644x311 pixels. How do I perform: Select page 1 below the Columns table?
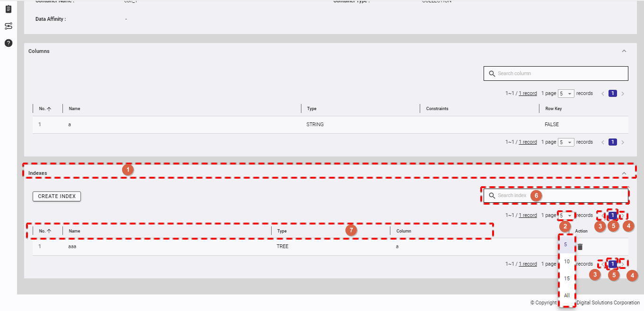pyautogui.click(x=612, y=142)
